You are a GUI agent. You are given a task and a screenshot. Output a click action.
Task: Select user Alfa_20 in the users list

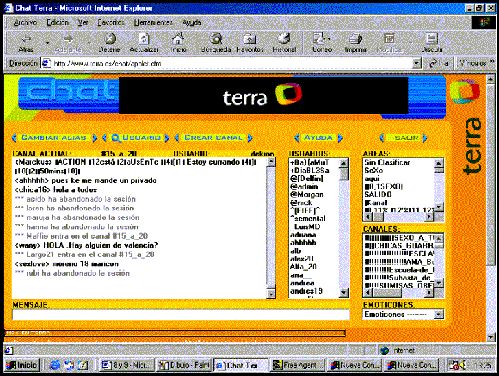[x=303, y=267]
